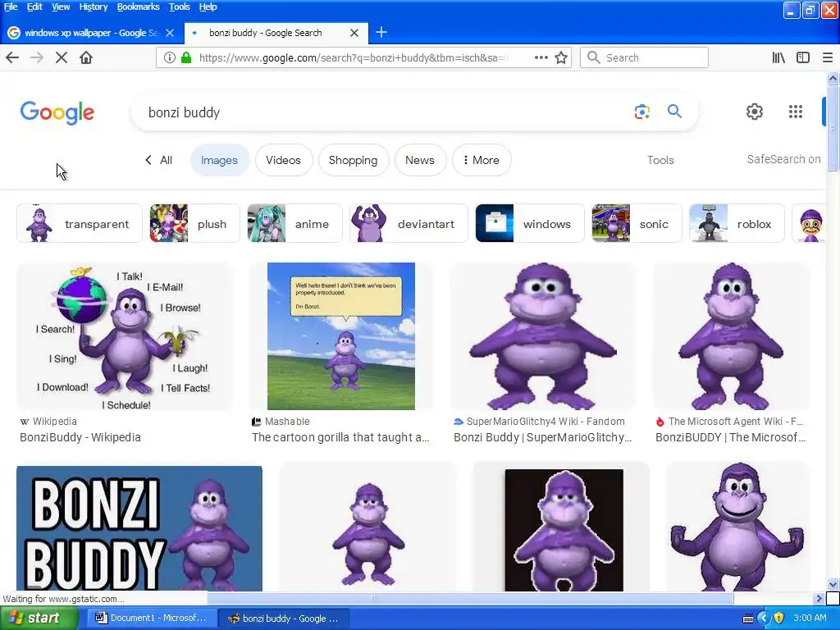Filter by the windows chip
This screenshot has width=840, height=630.
529,223
